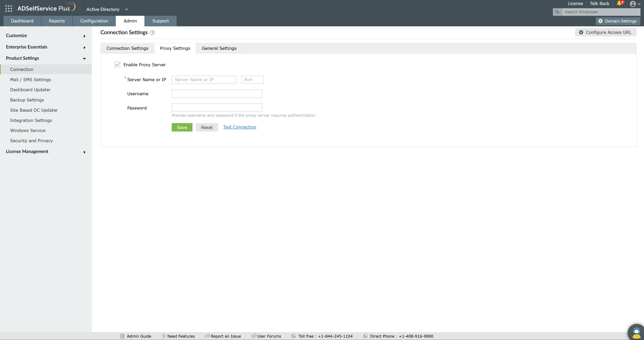Open the notifications bell icon
The height and width of the screenshot is (340, 644).
(x=619, y=4)
